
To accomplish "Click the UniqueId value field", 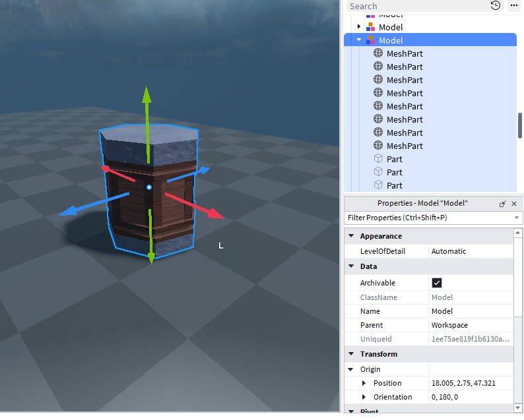I will 471,339.
